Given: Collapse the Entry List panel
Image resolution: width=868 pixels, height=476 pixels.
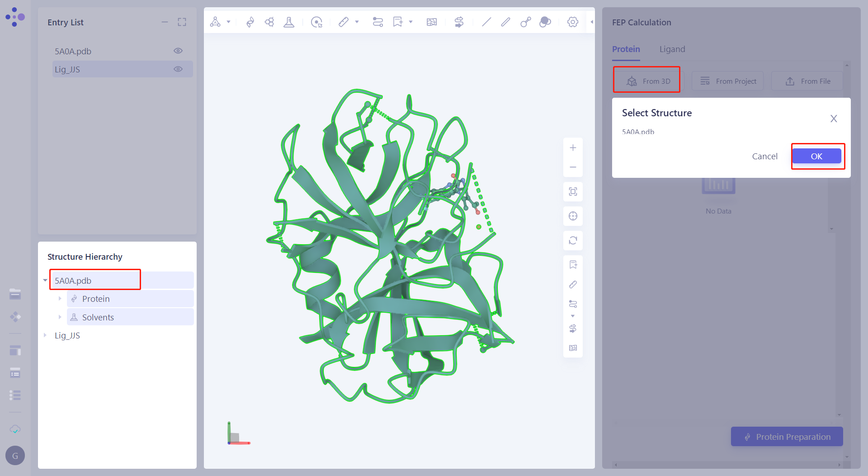Looking at the screenshot, I should [x=165, y=22].
